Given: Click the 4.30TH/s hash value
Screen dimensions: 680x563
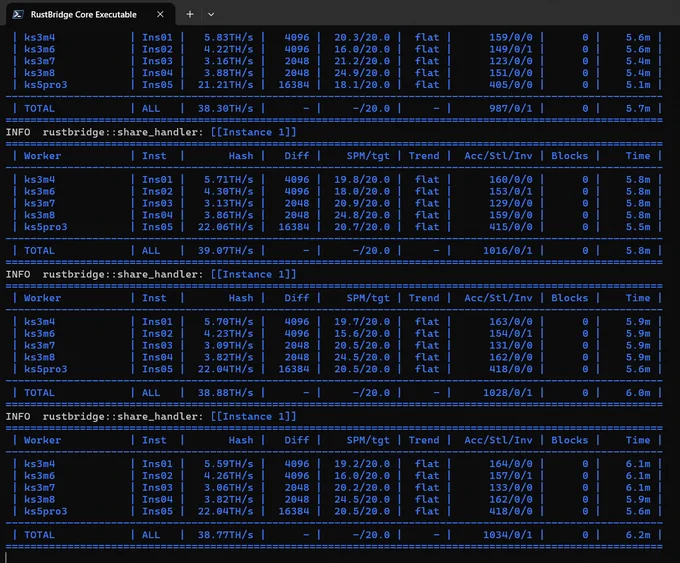Looking at the screenshot, I should pyautogui.click(x=229, y=191).
